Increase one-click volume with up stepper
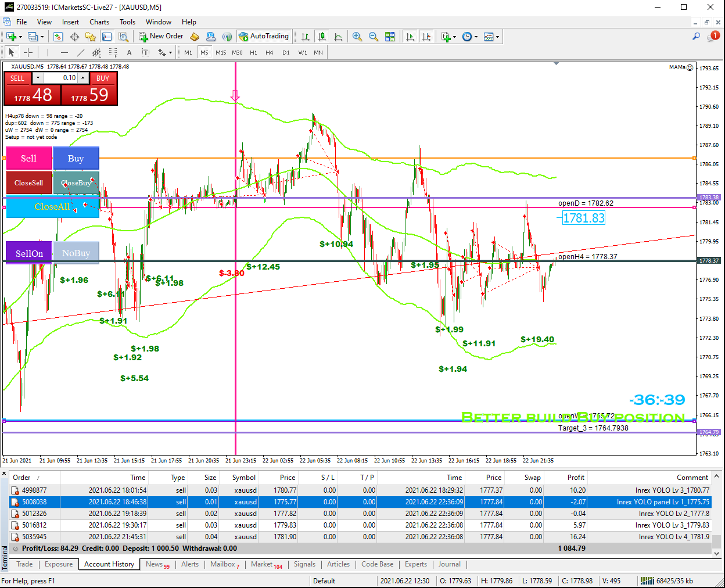The height and width of the screenshot is (588, 725). point(82,78)
